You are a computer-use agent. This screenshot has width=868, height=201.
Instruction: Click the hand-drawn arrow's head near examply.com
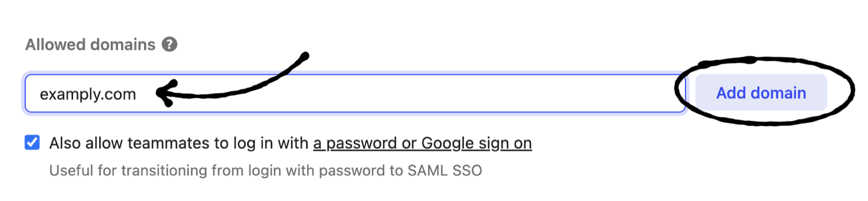(x=165, y=93)
